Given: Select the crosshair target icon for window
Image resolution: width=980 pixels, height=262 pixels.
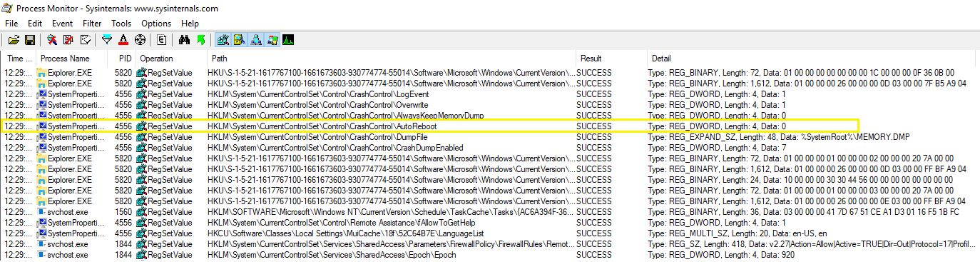Looking at the screenshot, I should click(x=140, y=39).
